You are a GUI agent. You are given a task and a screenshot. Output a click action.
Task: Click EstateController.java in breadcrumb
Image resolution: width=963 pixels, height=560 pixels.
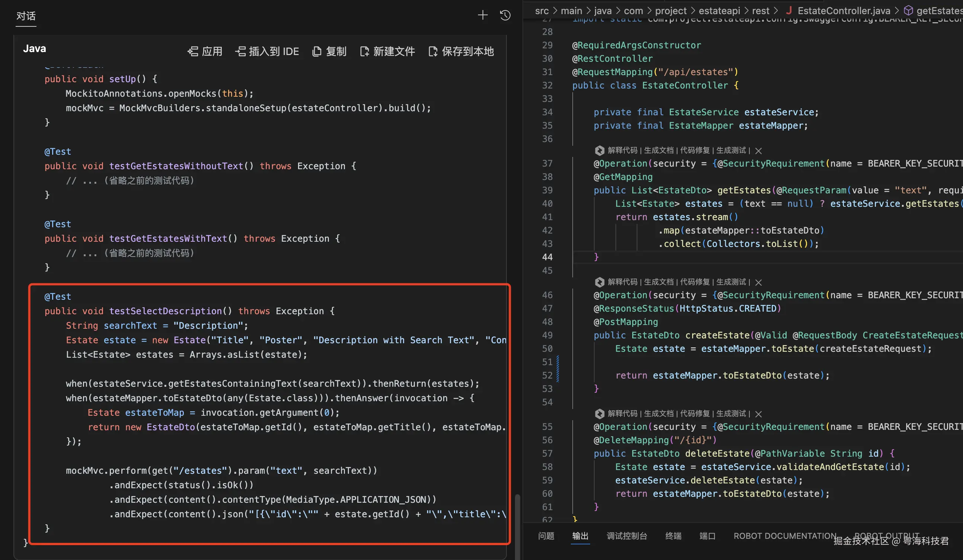[x=844, y=11]
